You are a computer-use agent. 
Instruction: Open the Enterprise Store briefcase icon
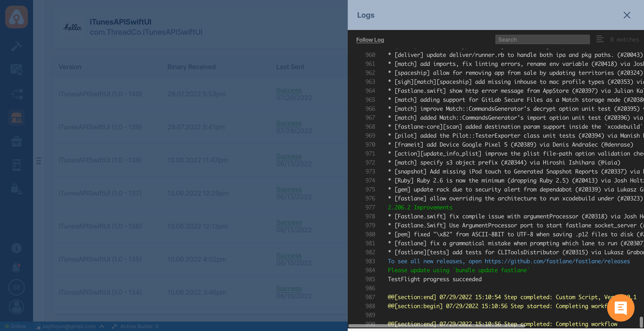click(x=17, y=141)
